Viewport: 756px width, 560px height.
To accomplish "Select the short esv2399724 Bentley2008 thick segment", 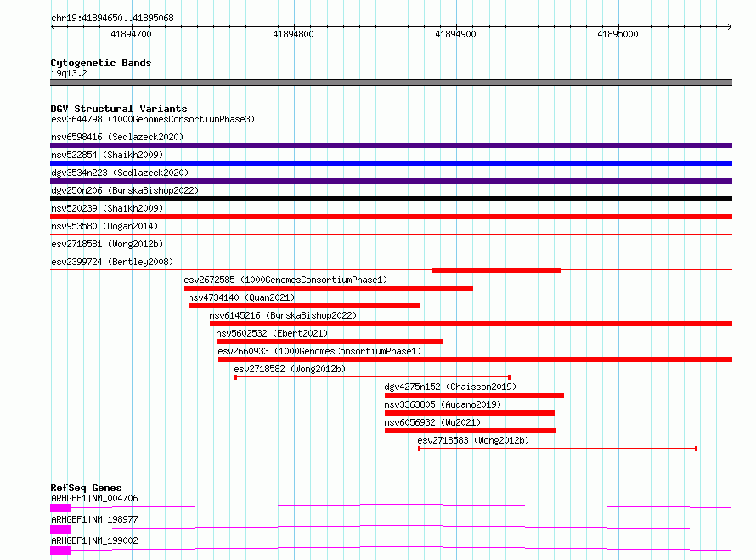I will [x=497, y=270].
